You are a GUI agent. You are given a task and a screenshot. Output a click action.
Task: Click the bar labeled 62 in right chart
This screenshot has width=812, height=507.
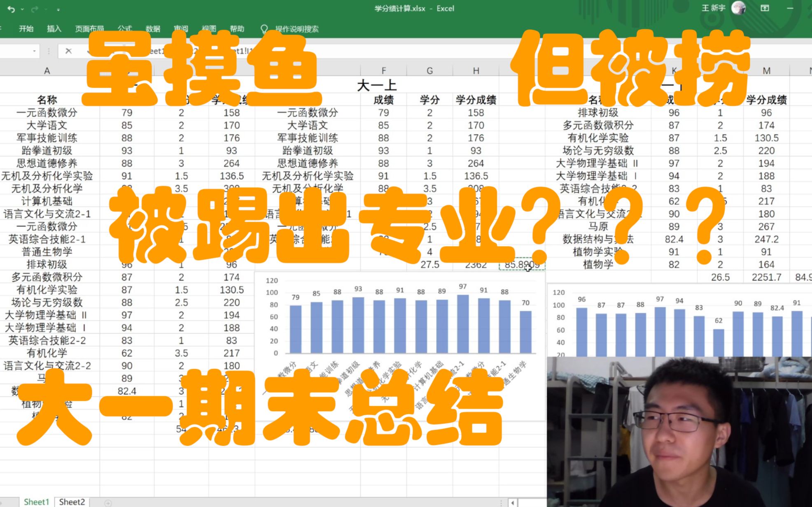click(719, 342)
